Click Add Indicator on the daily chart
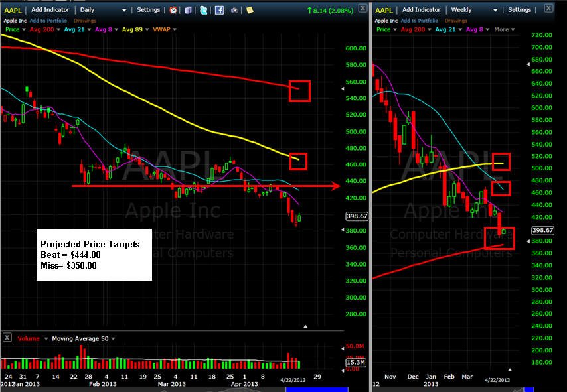 [x=50, y=10]
